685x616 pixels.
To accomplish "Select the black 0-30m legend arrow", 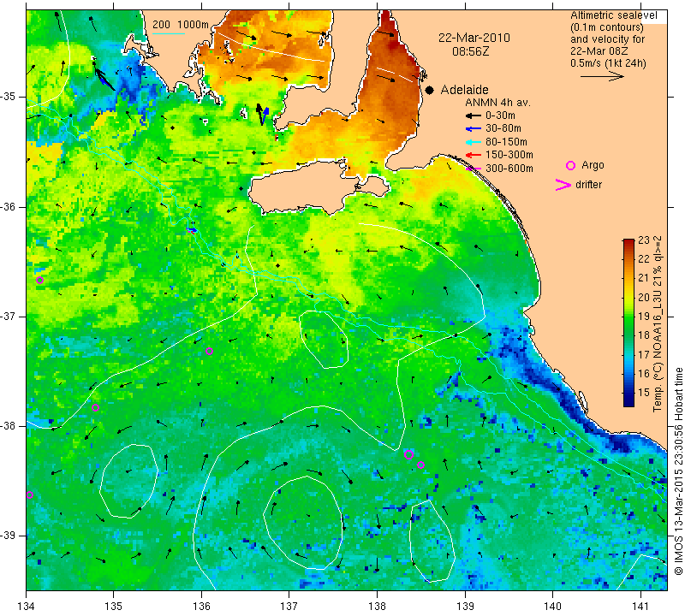I will (473, 115).
